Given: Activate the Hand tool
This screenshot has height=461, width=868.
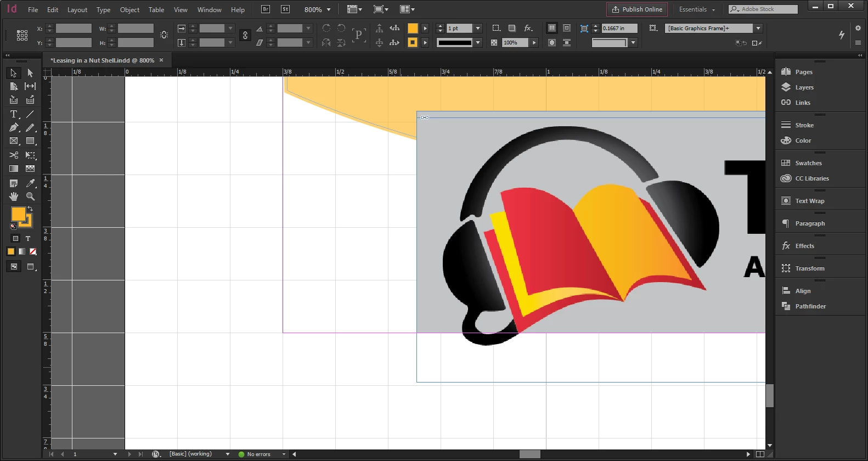Looking at the screenshot, I should click(14, 196).
